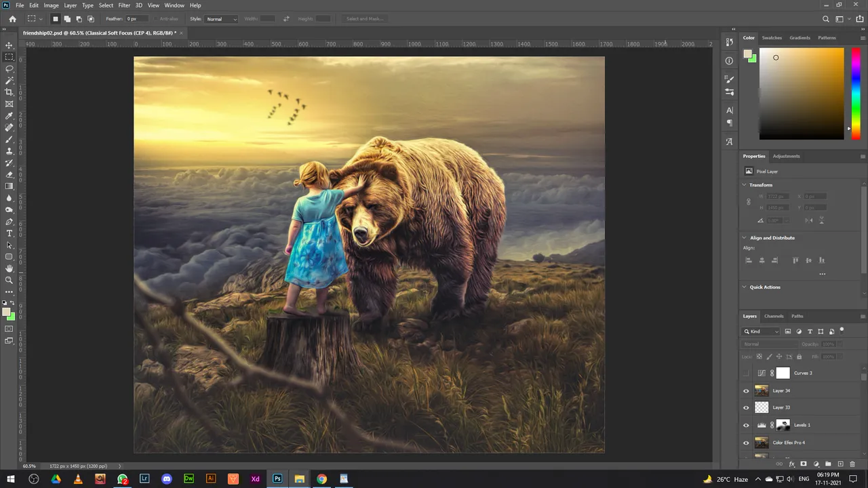Toggle the layer filtering switch
The image size is (868, 488).
(842, 331)
